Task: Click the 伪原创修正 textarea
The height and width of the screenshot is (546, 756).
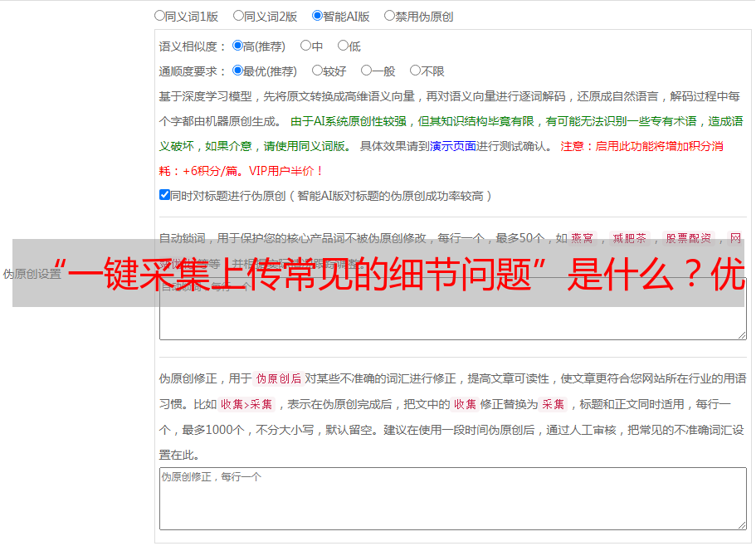Action: (453, 499)
